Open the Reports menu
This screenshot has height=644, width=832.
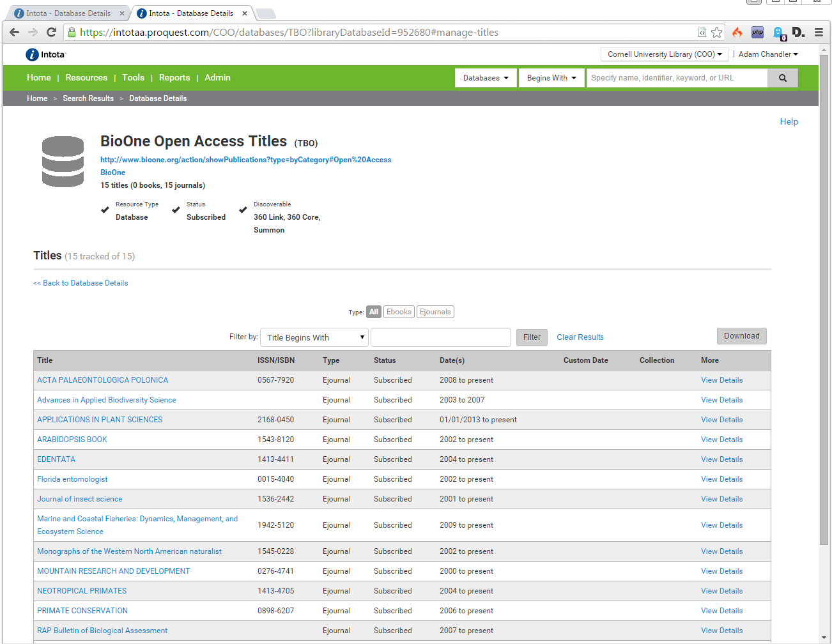point(174,77)
